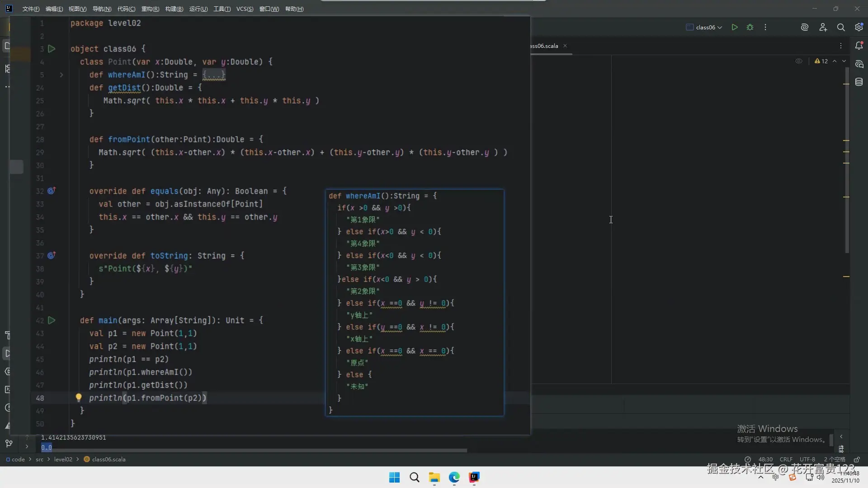Jump to next warning with down chevron

click(x=844, y=61)
